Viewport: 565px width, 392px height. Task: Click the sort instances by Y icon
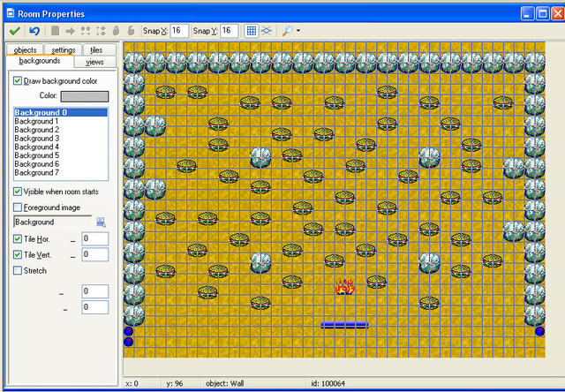[x=101, y=31]
